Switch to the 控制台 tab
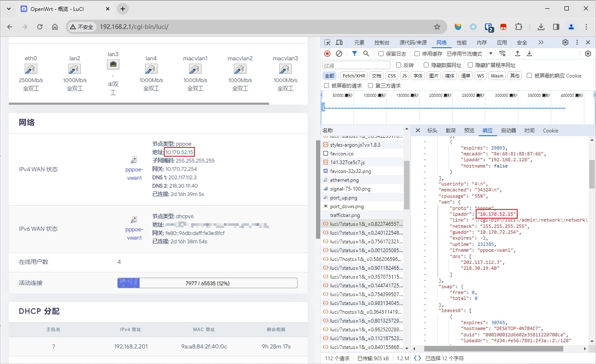Screen dimensions: 596x364 pyautogui.click(x=382, y=42)
